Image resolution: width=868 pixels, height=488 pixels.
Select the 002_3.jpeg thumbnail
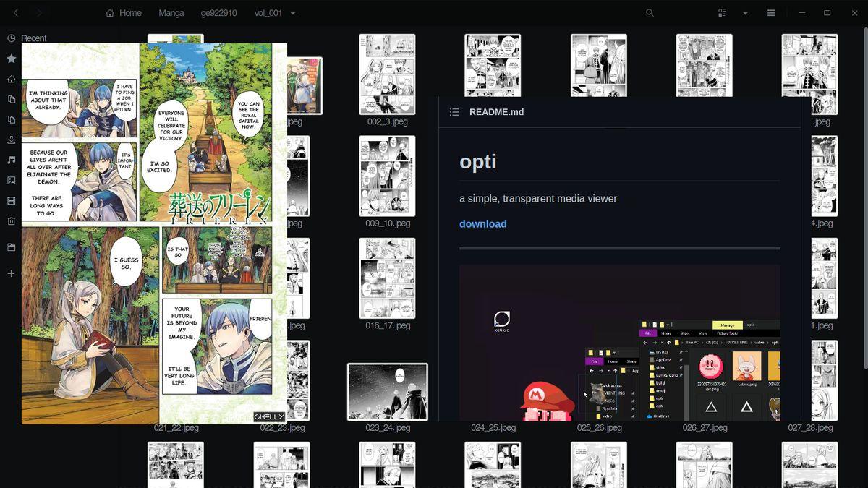click(x=388, y=74)
